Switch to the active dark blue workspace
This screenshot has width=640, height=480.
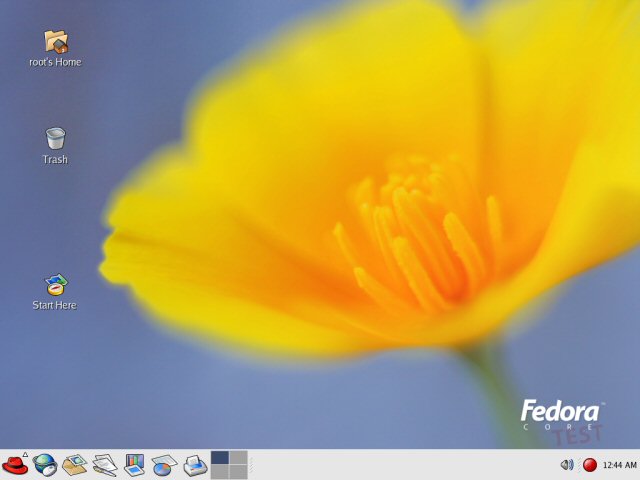tap(220, 458)
